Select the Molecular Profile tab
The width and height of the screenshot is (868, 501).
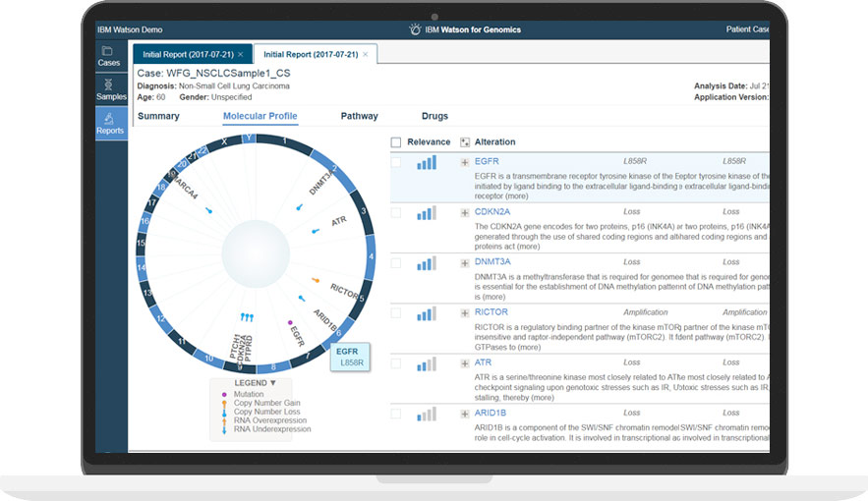[260, 116]
